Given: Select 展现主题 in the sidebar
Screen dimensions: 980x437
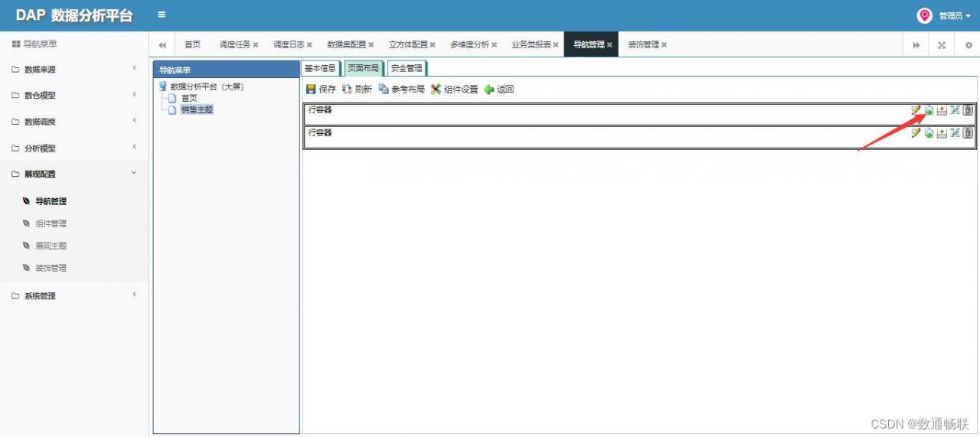Looking at the screenshot, I should pyautogui.click(x=51, y=246).
